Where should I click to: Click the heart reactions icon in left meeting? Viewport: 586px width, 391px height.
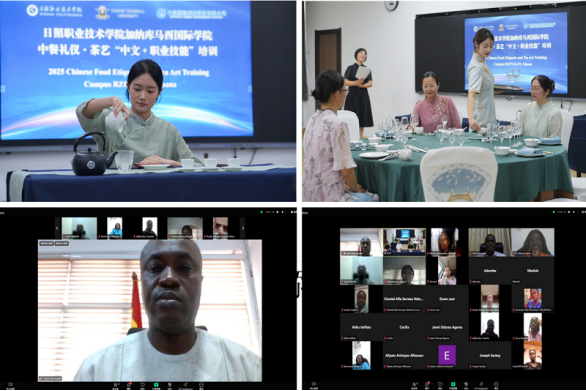click(142, 385)
